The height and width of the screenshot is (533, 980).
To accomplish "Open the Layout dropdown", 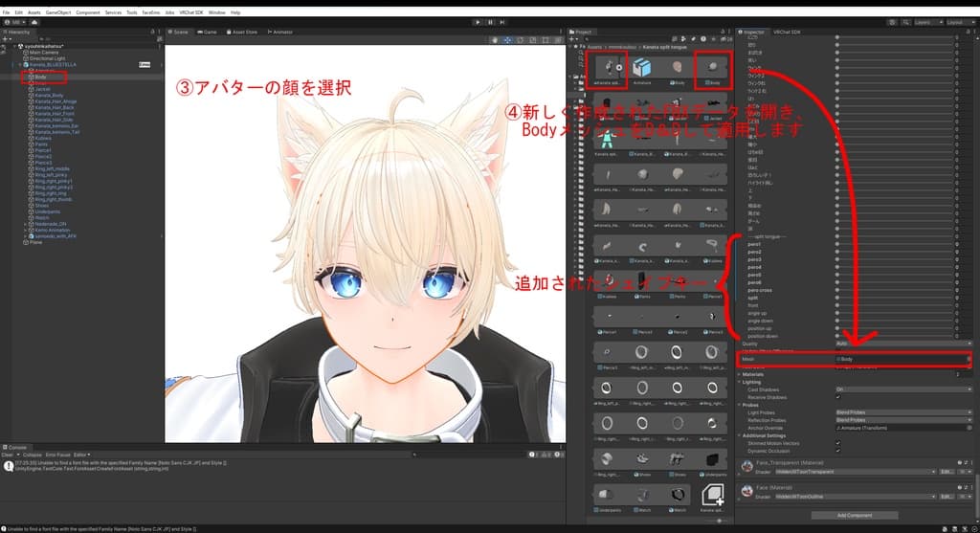I will tap(959, 22).
